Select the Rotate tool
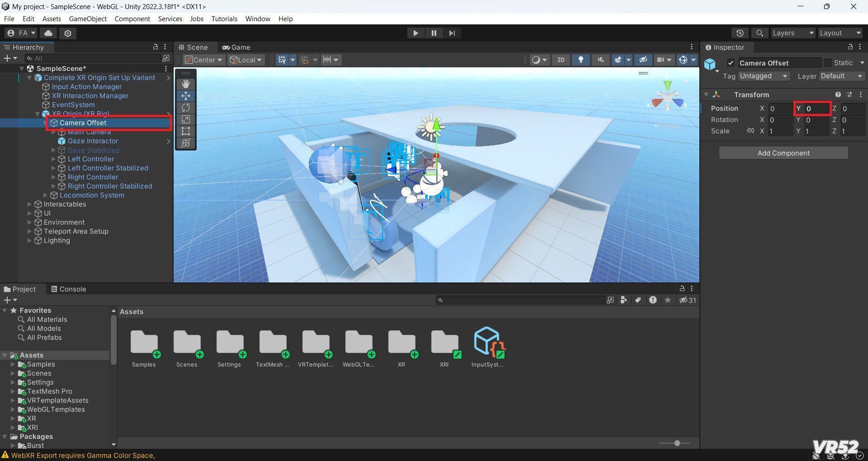This screenshot has width=868, height=461. pyautogui.click(x=185, y=108)
